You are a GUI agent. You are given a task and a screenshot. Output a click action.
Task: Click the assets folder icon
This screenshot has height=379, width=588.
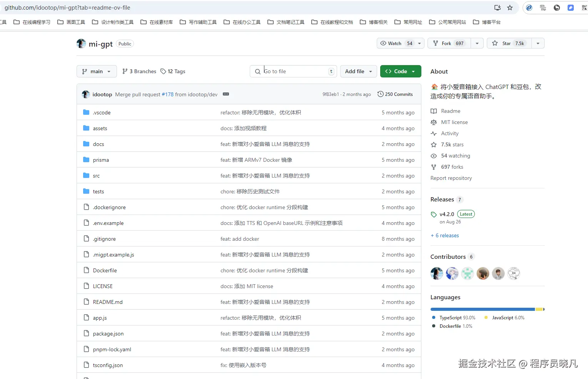[x=86, y=128]
